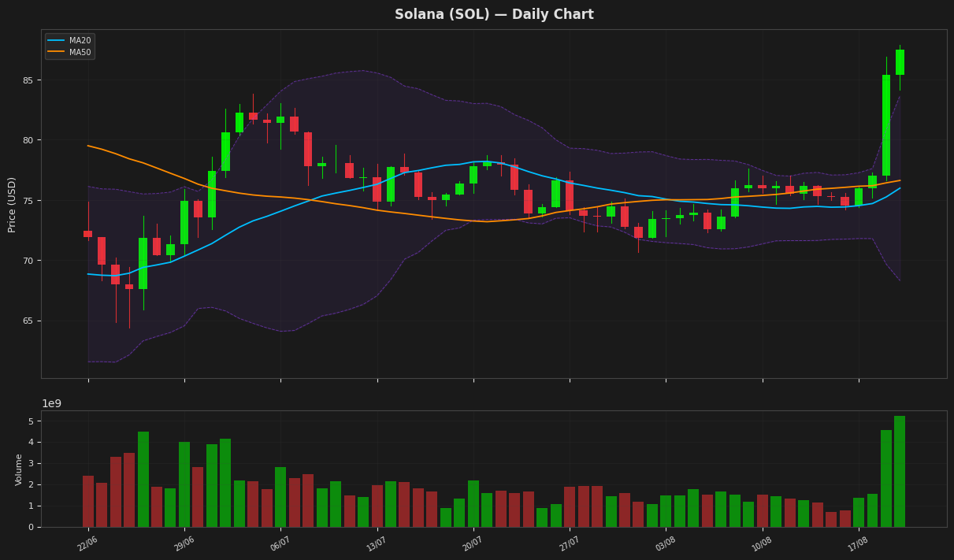954x560 pixels.
Task: Click the 29/06 date label
Action: coord(184,543)
